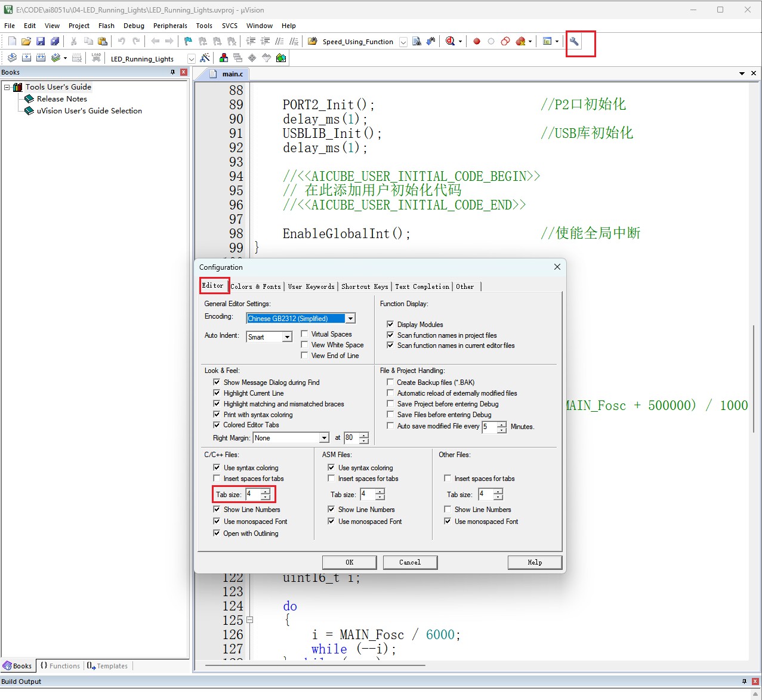Open the Encoding dropdown list
This screenshot has height=700, width=762.
pyautogui.click(x=351, y=319)
